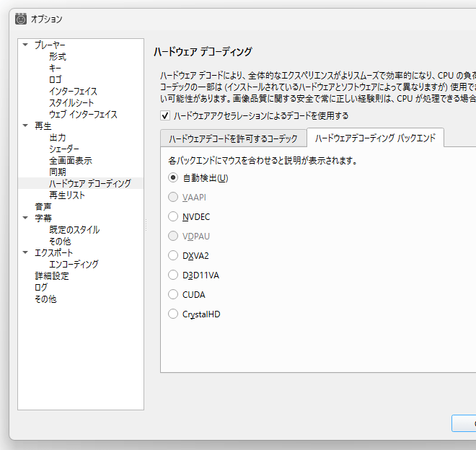Screen dimensions: 476x450
Task: Switch to ハードウェアデコードを許可するコーデック tab
Action: click(233, 138)
